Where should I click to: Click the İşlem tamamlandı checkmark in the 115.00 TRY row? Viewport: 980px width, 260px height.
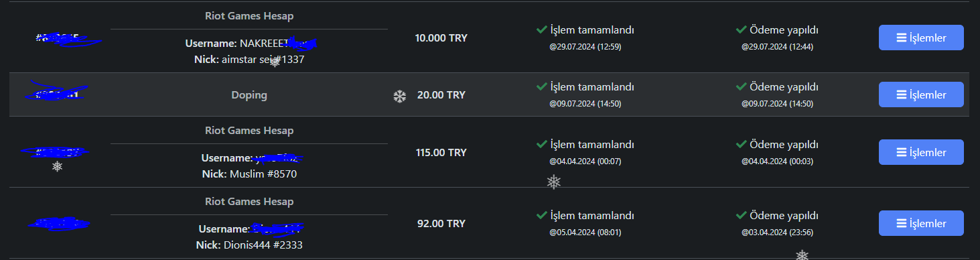(541, 144)
